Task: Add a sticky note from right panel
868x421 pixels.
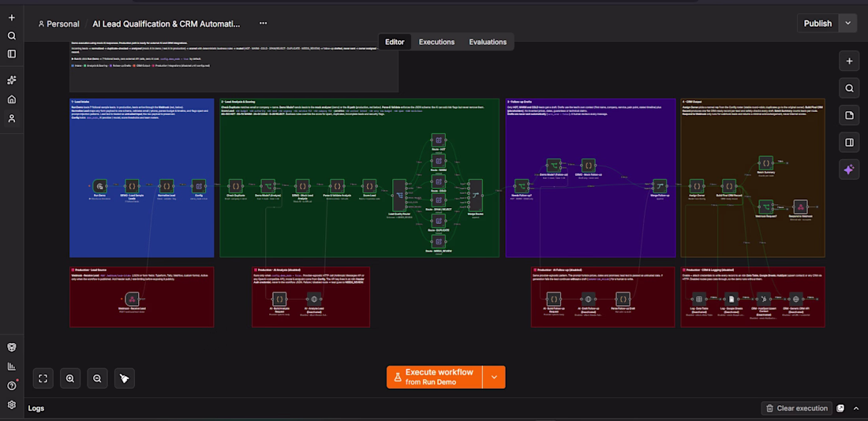Action: (x=849, y=115)
